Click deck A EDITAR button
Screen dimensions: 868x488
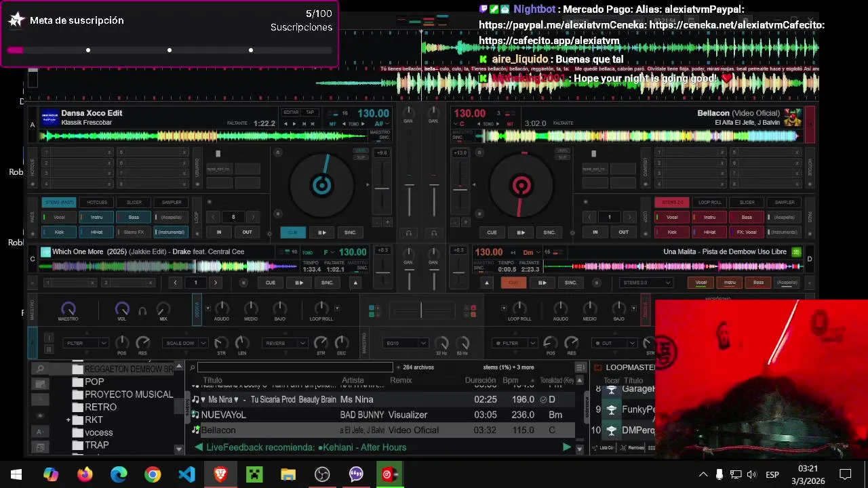point(291,113)
